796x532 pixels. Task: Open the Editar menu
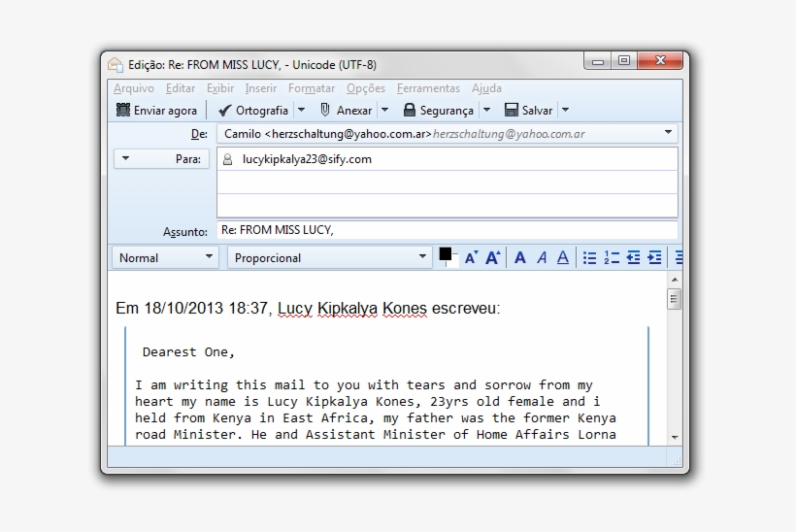coord(181,88)
